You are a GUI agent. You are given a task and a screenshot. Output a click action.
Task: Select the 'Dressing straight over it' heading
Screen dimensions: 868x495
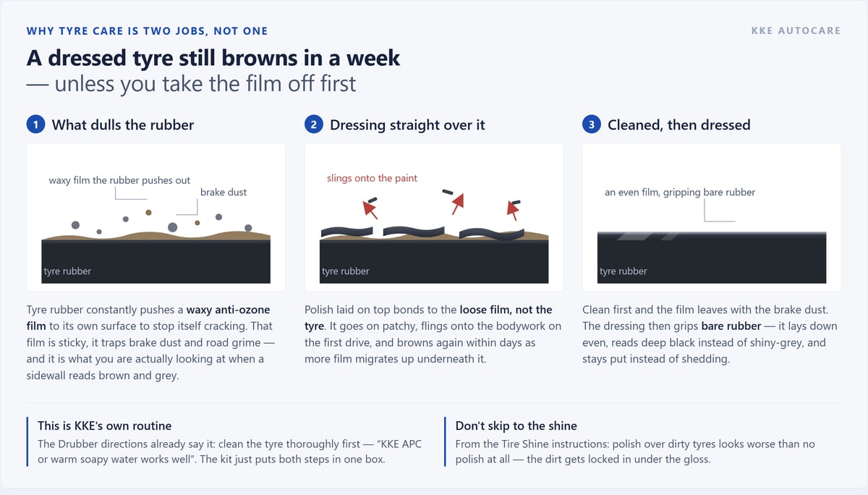point(407,124)
